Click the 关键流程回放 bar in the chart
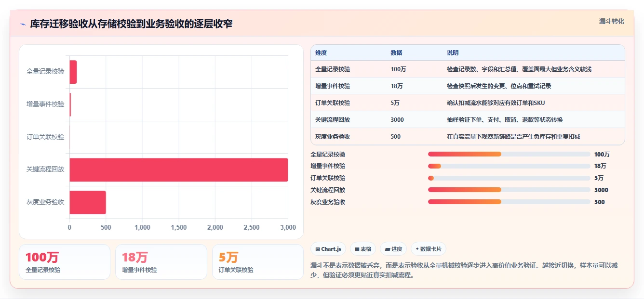Image resolution: width=644 pixels, height=299 pixels. [179, 170]
